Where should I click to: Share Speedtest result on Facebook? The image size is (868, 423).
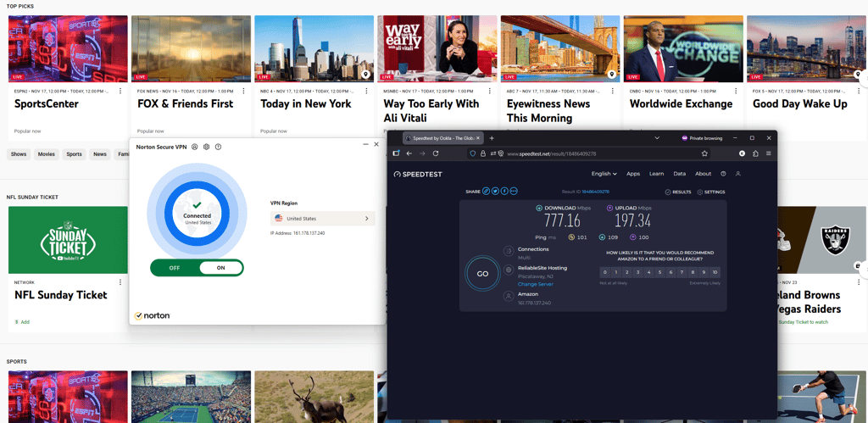point(504,191)
